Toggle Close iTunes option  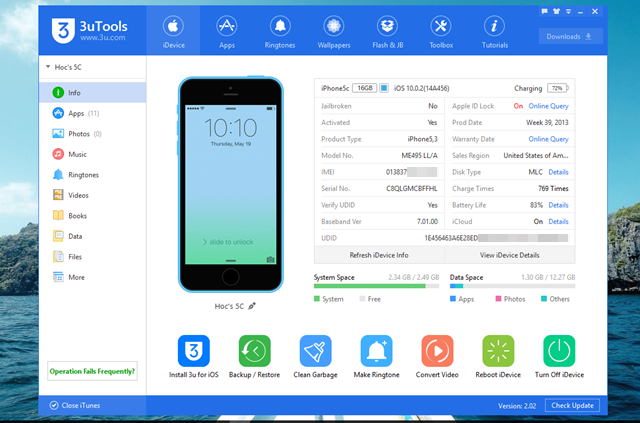pos(75,405)
